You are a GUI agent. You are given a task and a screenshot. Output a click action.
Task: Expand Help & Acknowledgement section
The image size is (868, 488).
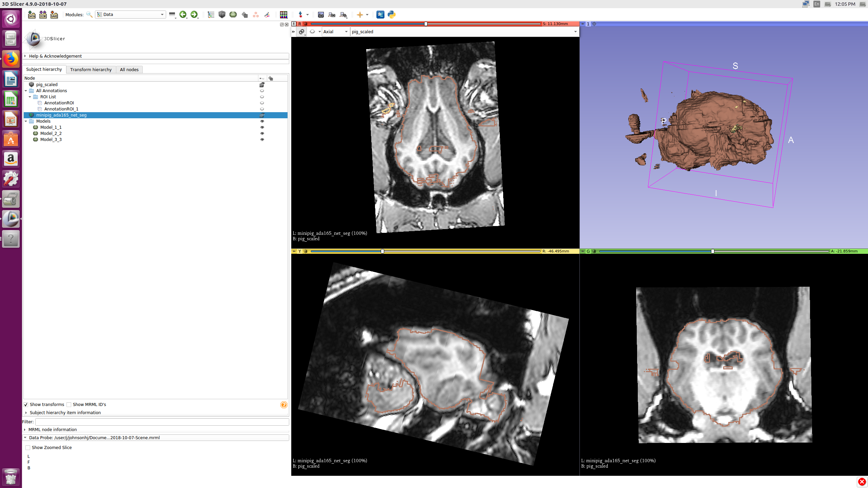point(55,56)
